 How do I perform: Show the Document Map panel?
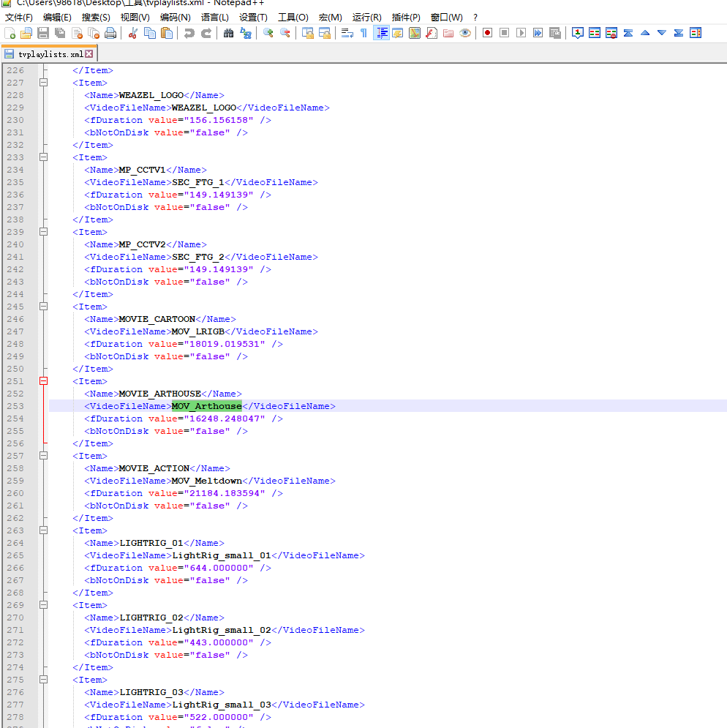pos(414,33)
